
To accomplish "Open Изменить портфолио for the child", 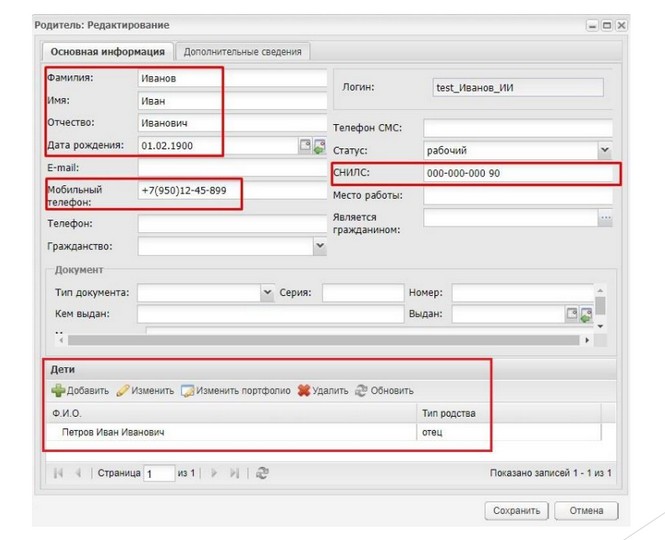I will pos(187,391).
